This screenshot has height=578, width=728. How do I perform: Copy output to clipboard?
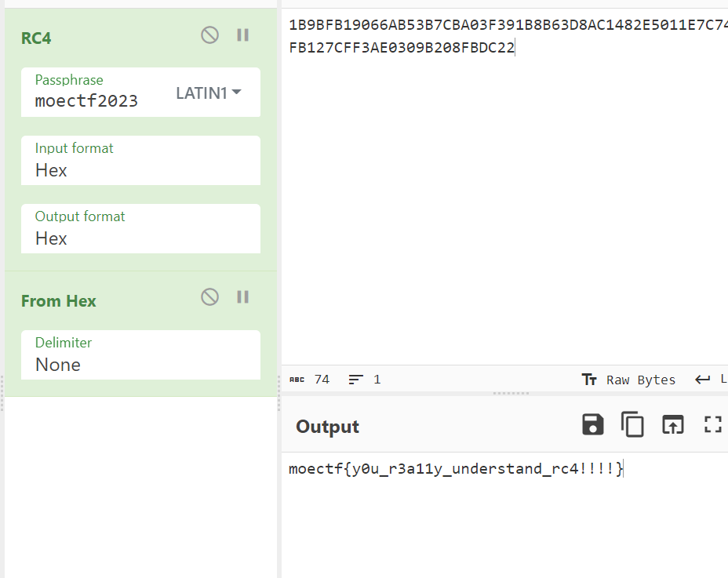click(632, 425)
